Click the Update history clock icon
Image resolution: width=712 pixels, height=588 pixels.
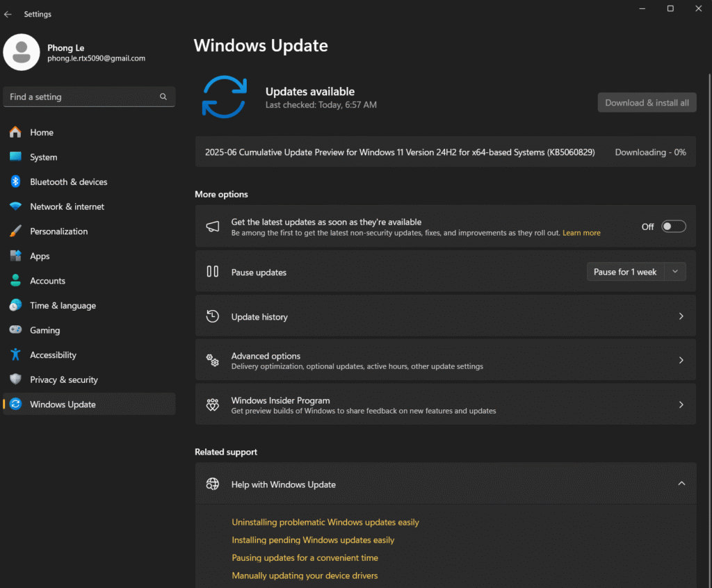point(213,316)
